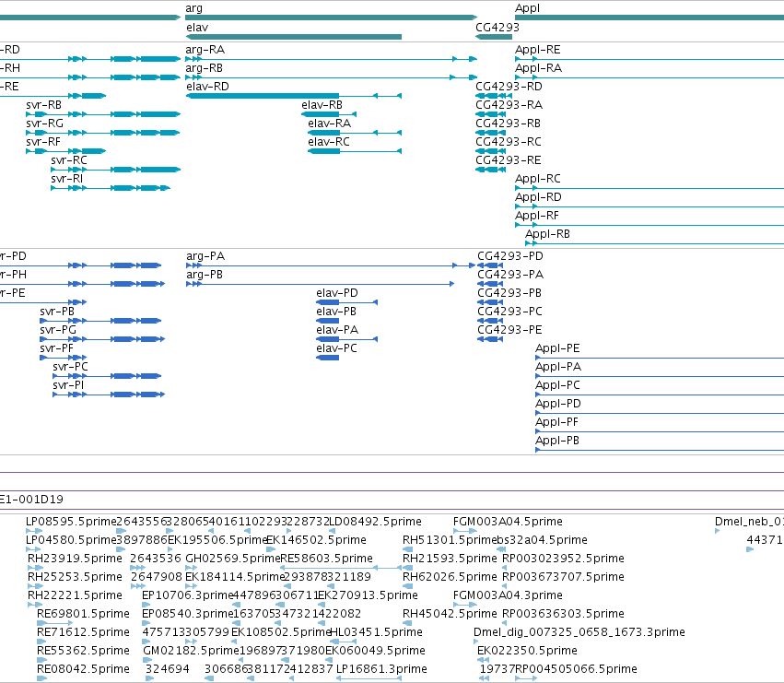
Task: Select the EK022350.5prime EST label
Action: pyautogui.click(x=528, y=651)
